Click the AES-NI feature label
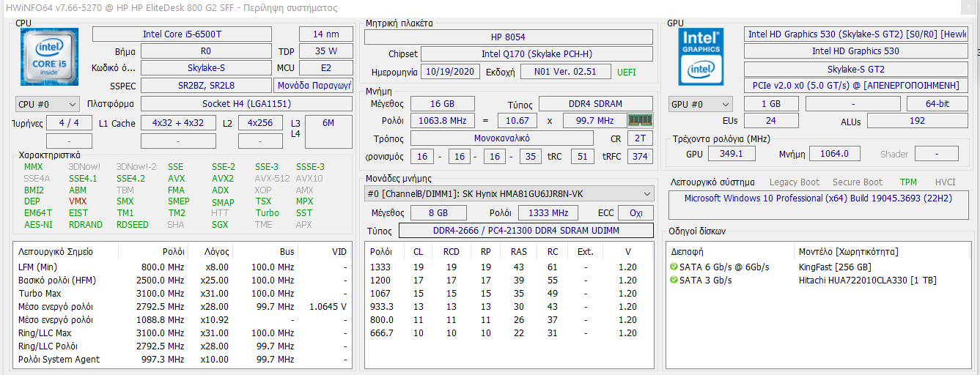 click(38, 225)
